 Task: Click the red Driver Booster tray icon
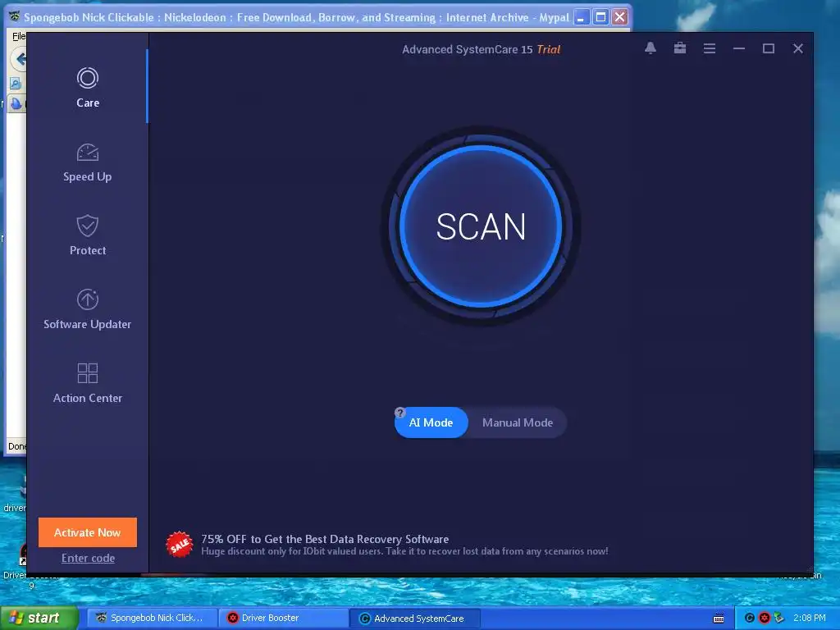click(765, 618)
